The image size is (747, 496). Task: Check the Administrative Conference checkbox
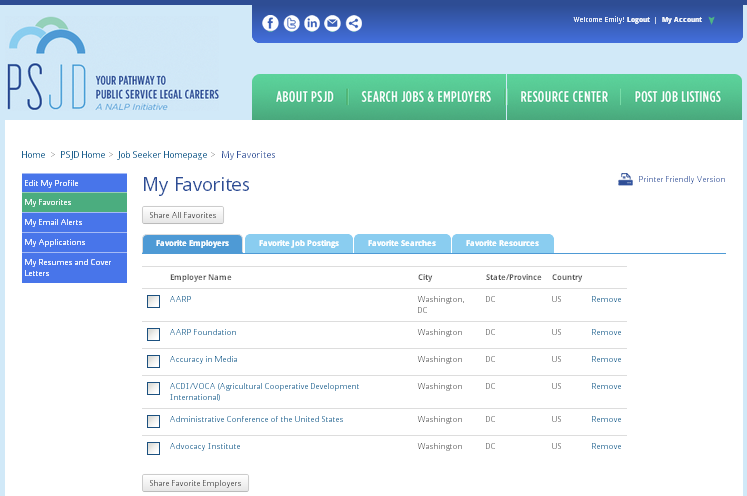coord(153,421)
